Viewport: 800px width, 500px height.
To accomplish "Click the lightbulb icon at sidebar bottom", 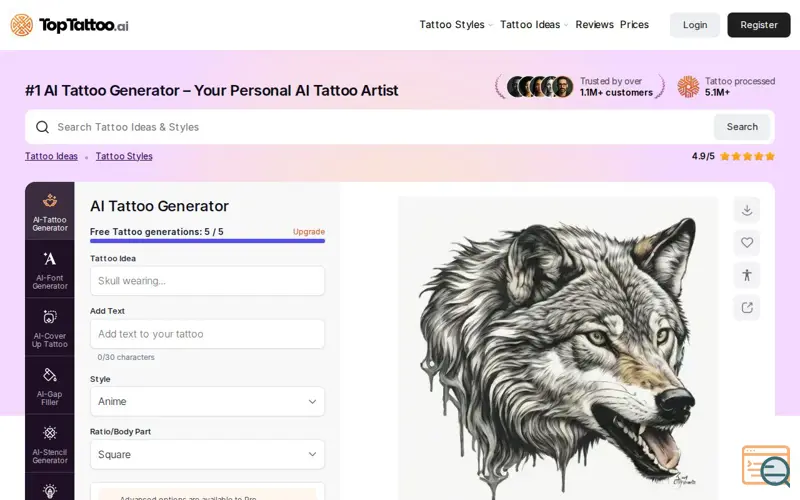I will tap(49, 491).
